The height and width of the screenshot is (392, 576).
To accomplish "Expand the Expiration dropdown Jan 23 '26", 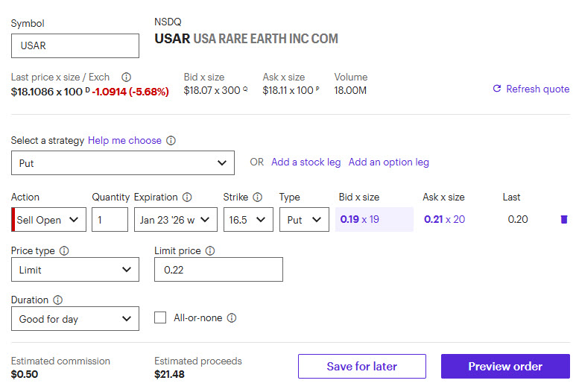I will pyautogui.click(x=176, y=220).
